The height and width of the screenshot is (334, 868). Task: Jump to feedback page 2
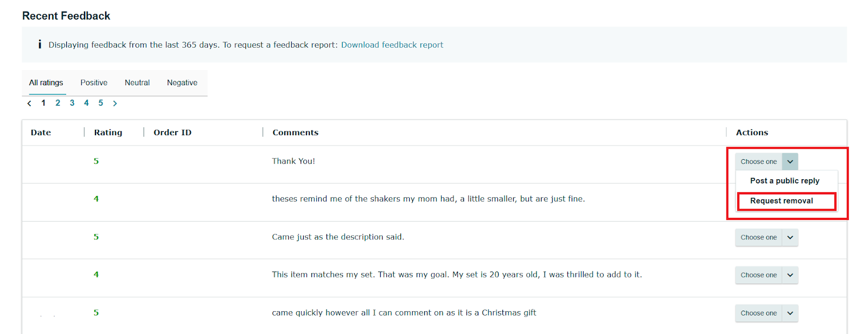(x=58, y=103)
